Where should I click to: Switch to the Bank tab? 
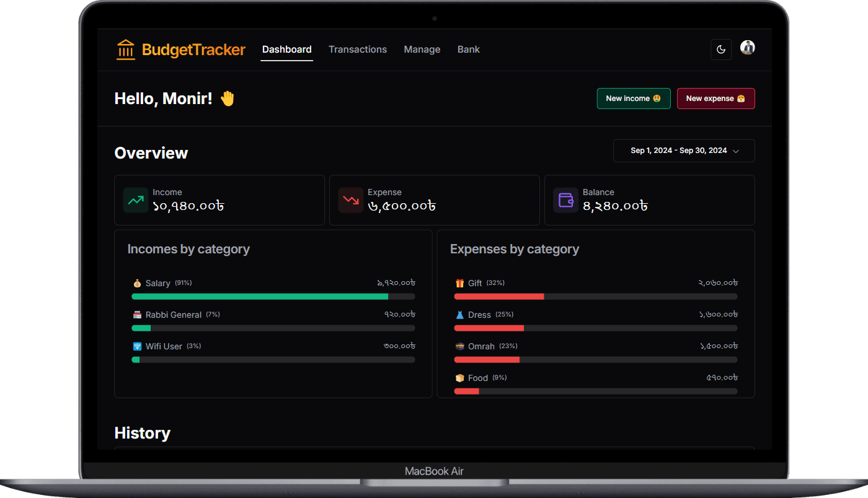469,50
